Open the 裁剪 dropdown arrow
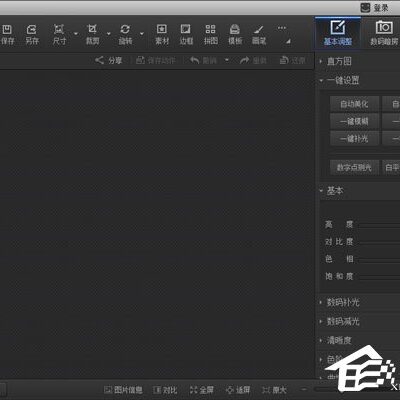The height and width of the screenshot is (400, 400). click(x=109, y=34)
